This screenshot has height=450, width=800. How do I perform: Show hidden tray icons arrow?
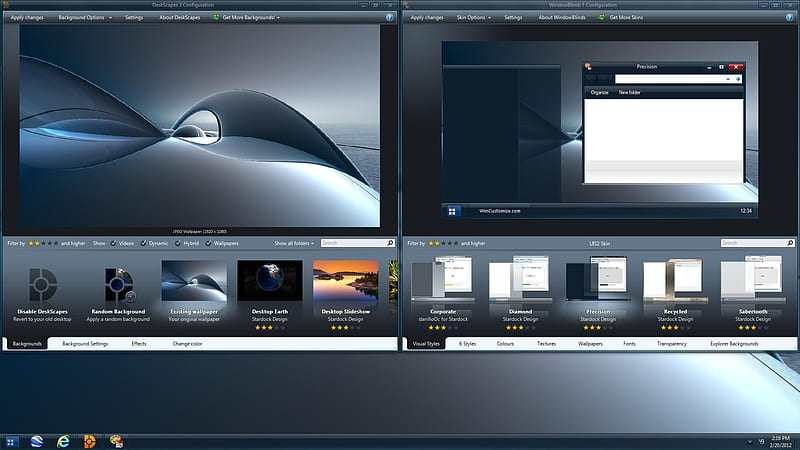pos(749,442)
